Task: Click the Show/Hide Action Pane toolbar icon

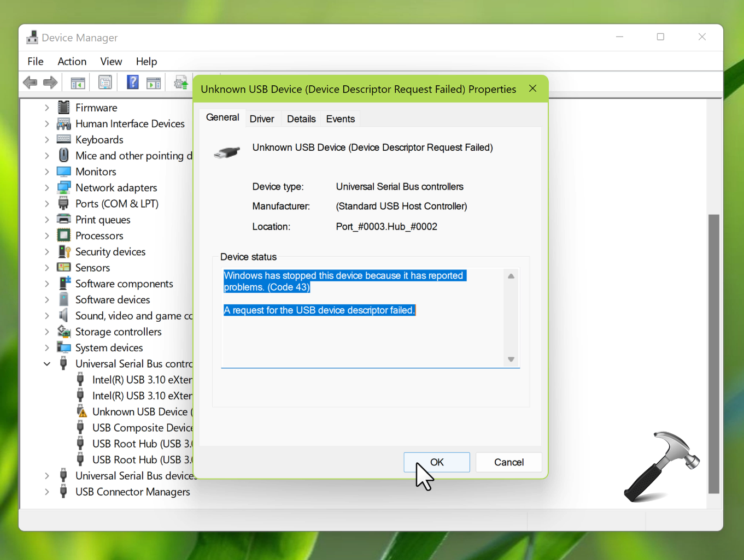Action: [x=154, y=83]
